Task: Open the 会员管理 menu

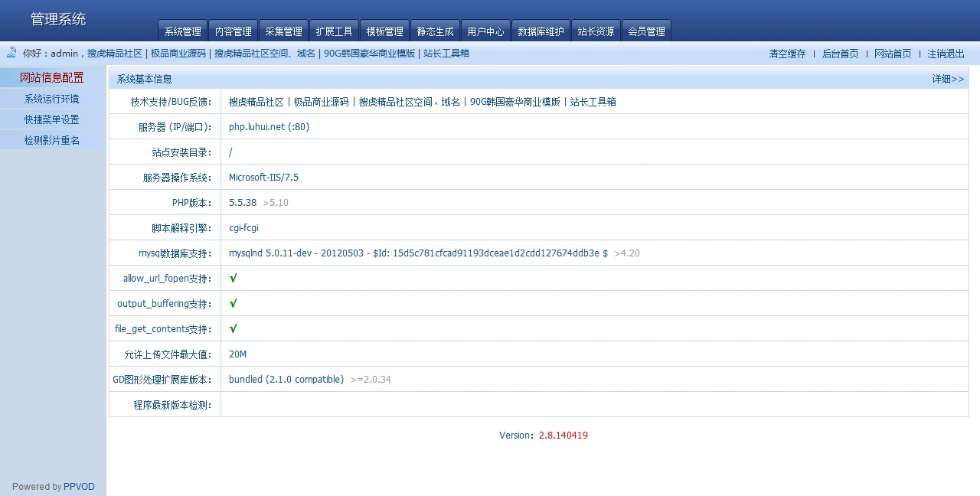Action: [647, 31]
